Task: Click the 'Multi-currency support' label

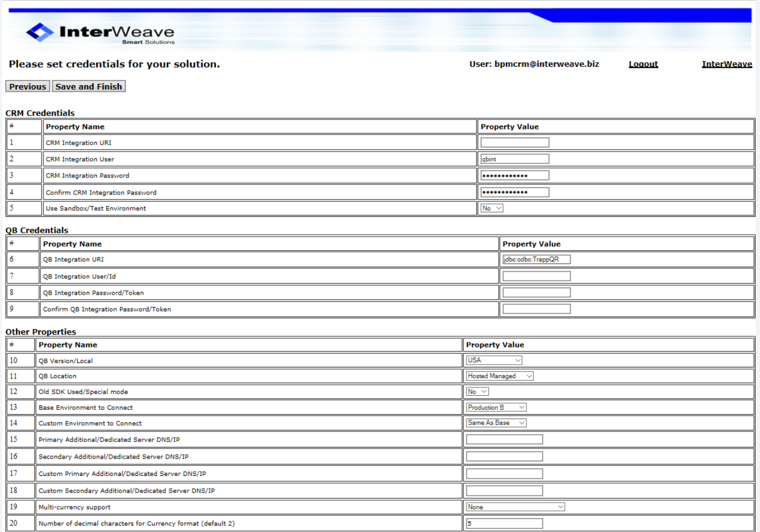Action: coord(74,507)
